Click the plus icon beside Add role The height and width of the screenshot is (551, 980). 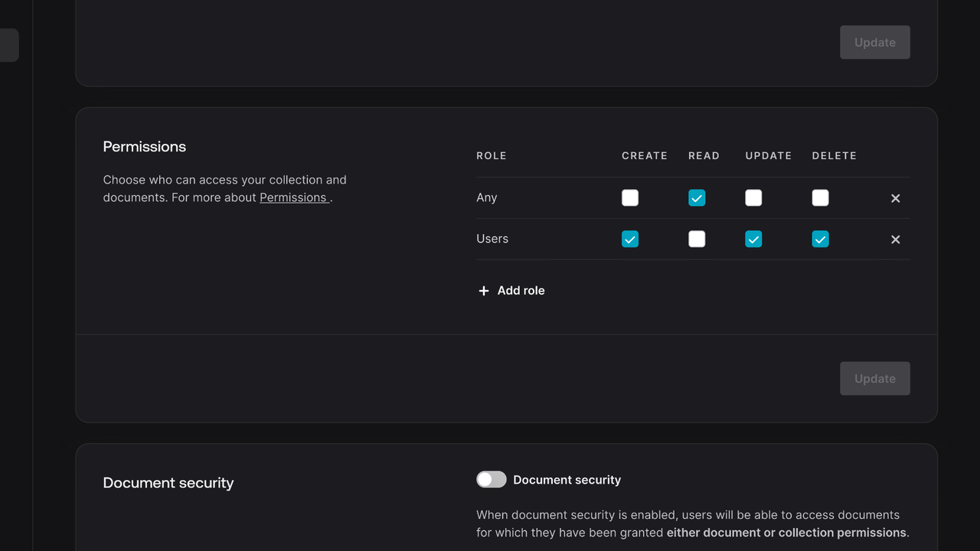tap(483, 291)
